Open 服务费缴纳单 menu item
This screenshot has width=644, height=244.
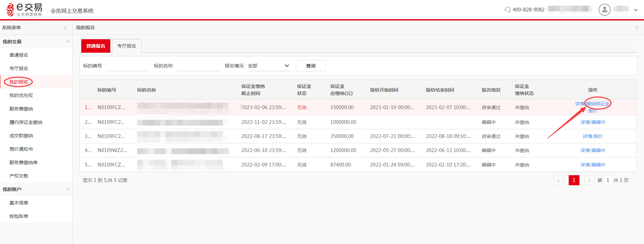pos(24,162)
